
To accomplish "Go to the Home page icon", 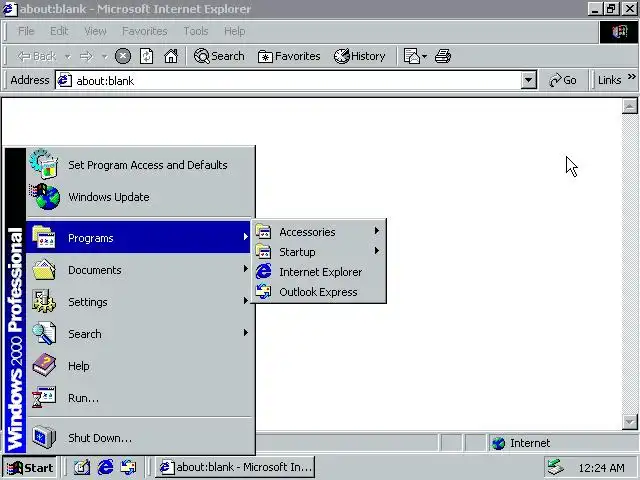I will (x=171, y=56).
